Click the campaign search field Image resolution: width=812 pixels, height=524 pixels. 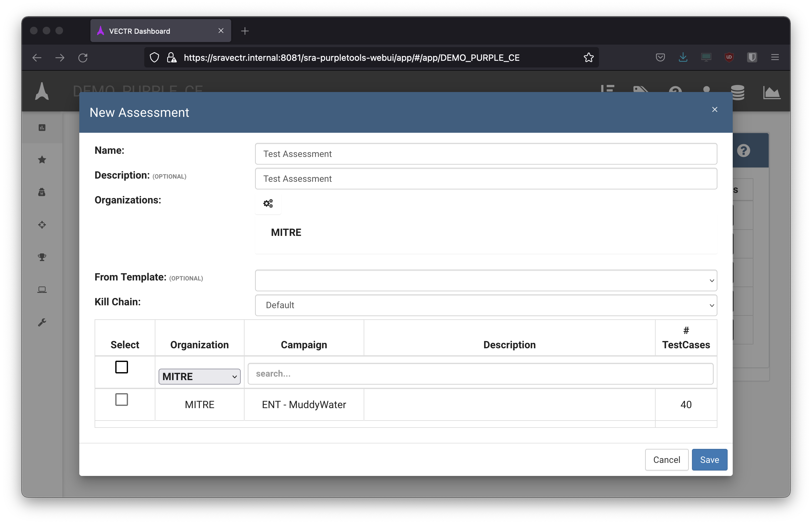click(x=481, y=374)
